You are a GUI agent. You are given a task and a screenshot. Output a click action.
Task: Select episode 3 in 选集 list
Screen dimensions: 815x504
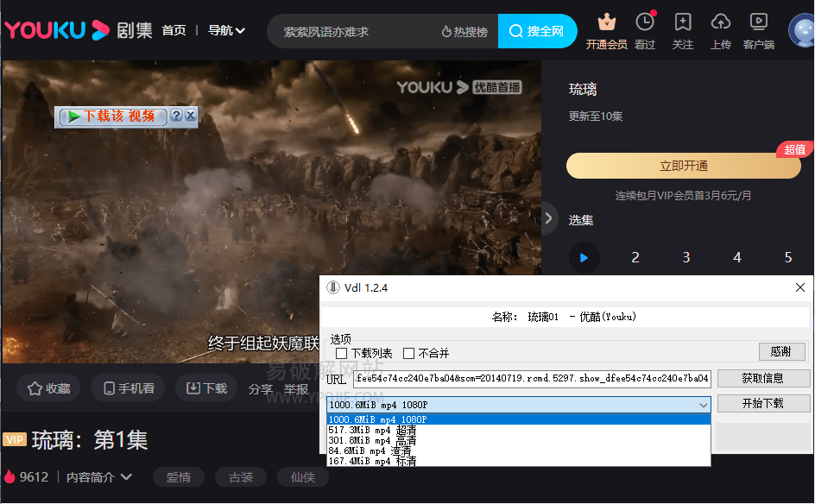[x=686, y=257]
